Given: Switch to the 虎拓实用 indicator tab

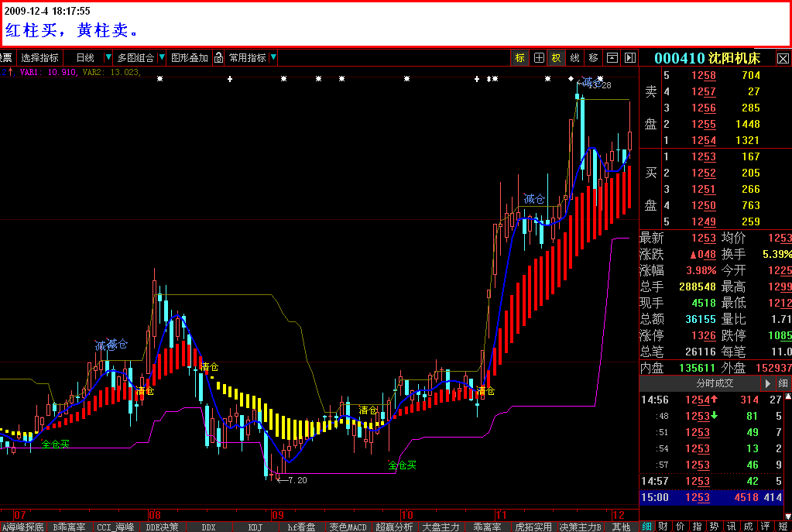Looking at the screenshot, I should click(534, 527).
